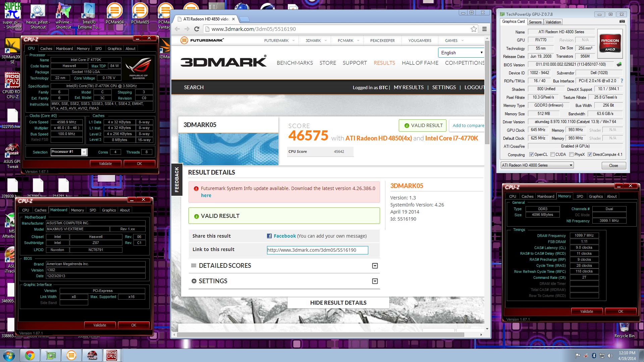
Task: Click the bus interface question mark in GPU-Z
Action: (622, 81)
